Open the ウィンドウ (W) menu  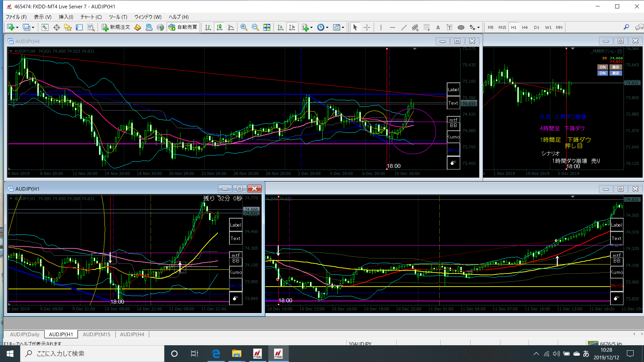pyautogui.click(x=148, y=17)
